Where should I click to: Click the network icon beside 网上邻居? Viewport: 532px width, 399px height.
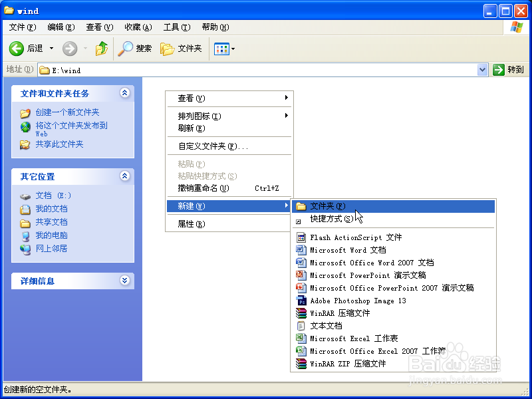coord(25,249)
